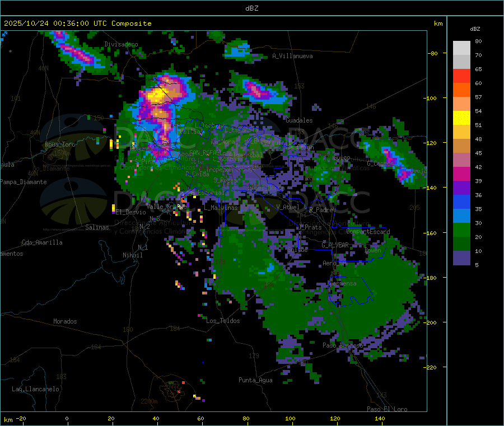Click the Los_Toldos map label
Screen dimensions: 504x426
[x=223, y=321]
